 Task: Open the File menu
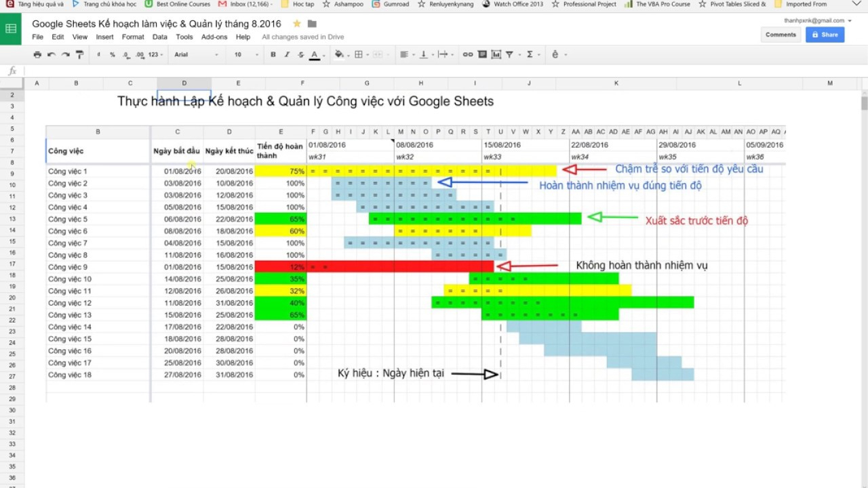[37, 37]
